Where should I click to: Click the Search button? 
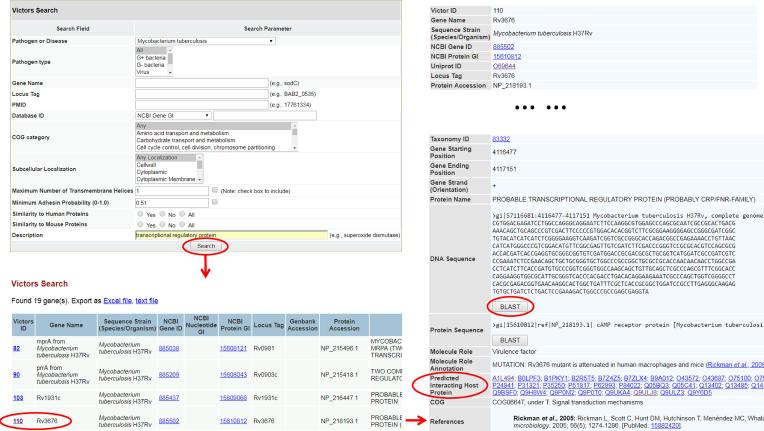click(x=206, y=245)
